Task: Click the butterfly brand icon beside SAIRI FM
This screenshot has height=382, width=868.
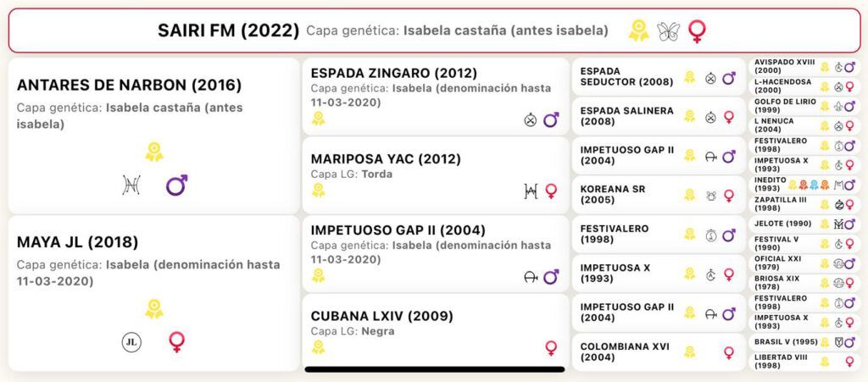Action: click(667, 31)
